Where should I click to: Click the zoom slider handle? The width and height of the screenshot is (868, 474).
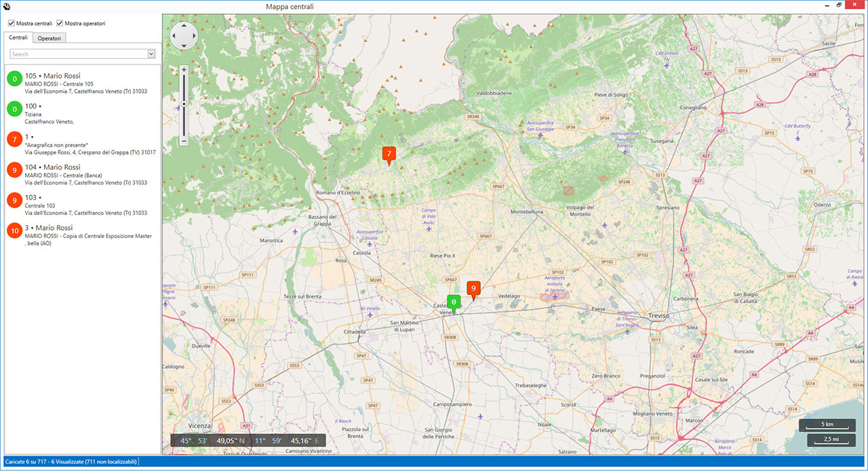pos(184,104)
